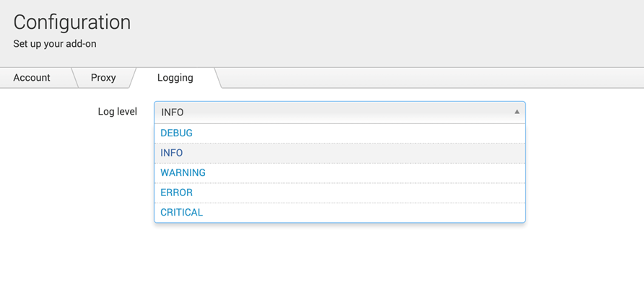
Task: Click the slanted divider between Proxy and Logging
Action: tap(132, 78)
